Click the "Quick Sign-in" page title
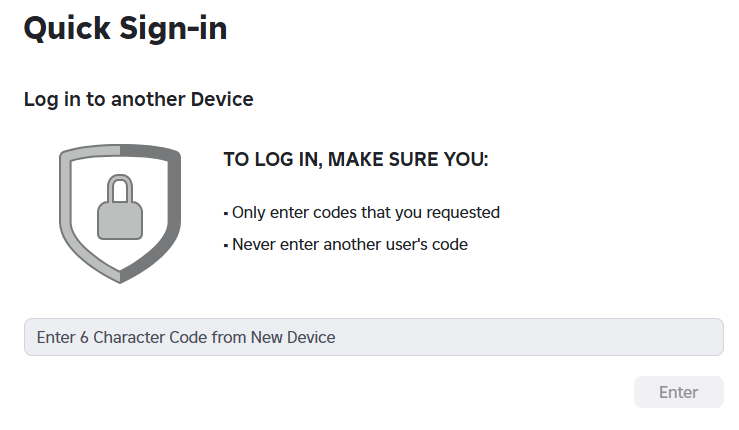The height and width of the screenshot is (430, 739). click(125, 29)
